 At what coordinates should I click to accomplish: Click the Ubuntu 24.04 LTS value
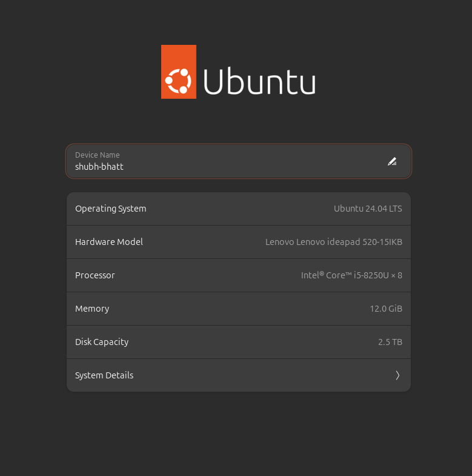coord(368,209)
